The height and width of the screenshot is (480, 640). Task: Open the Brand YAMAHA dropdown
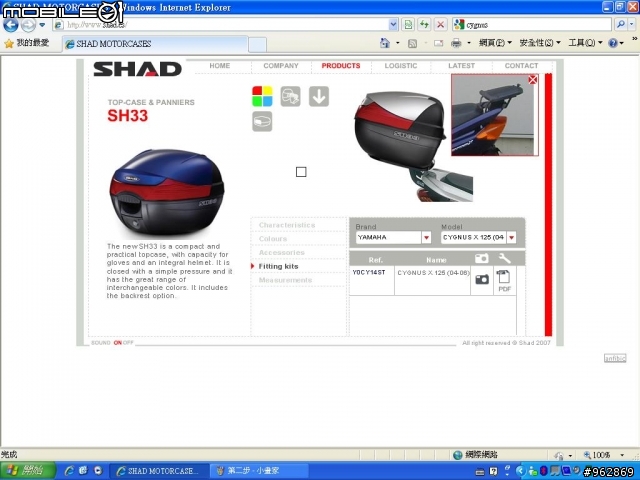(426, 237)
